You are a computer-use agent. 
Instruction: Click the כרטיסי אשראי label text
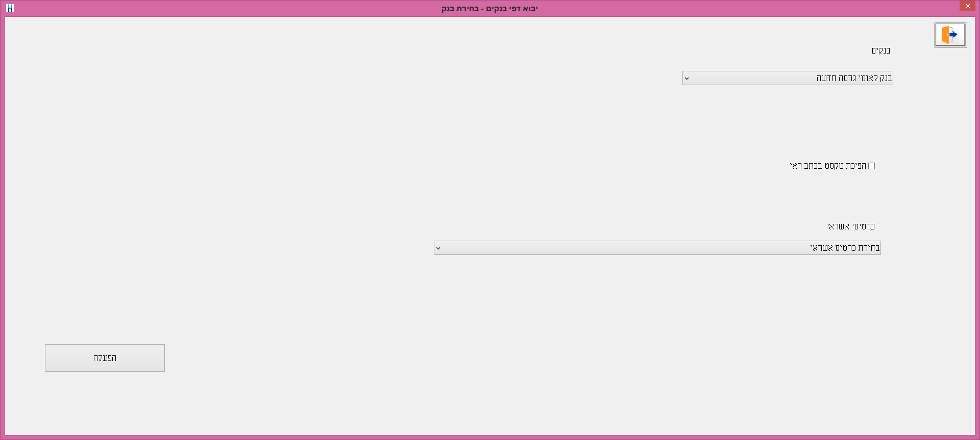tap(851, 226)
